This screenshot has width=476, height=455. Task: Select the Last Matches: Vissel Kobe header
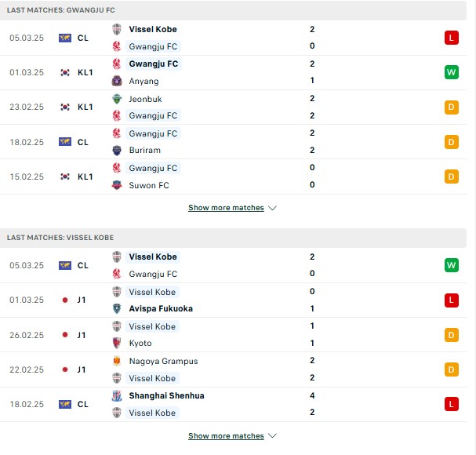click(x=233, y=238)
